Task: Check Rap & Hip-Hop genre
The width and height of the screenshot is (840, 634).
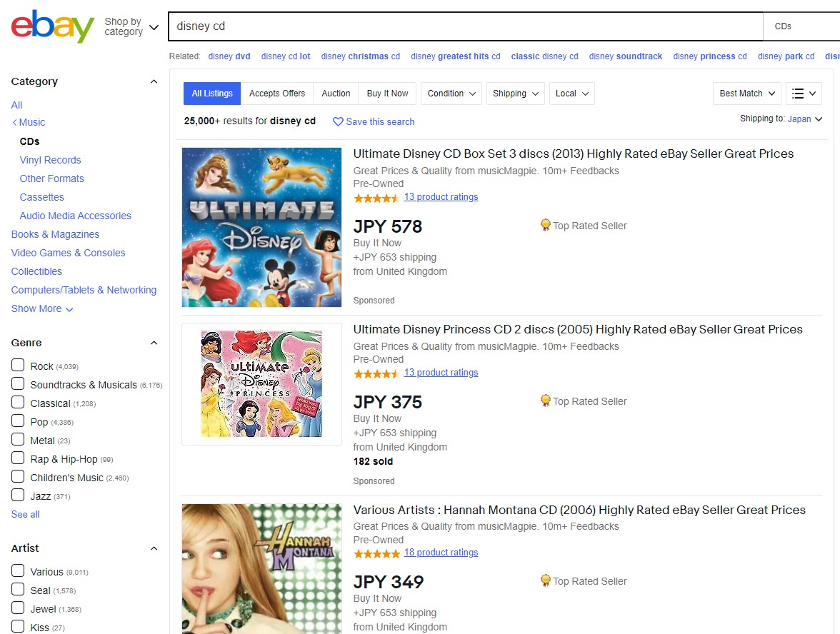Action: click(18, 458)
